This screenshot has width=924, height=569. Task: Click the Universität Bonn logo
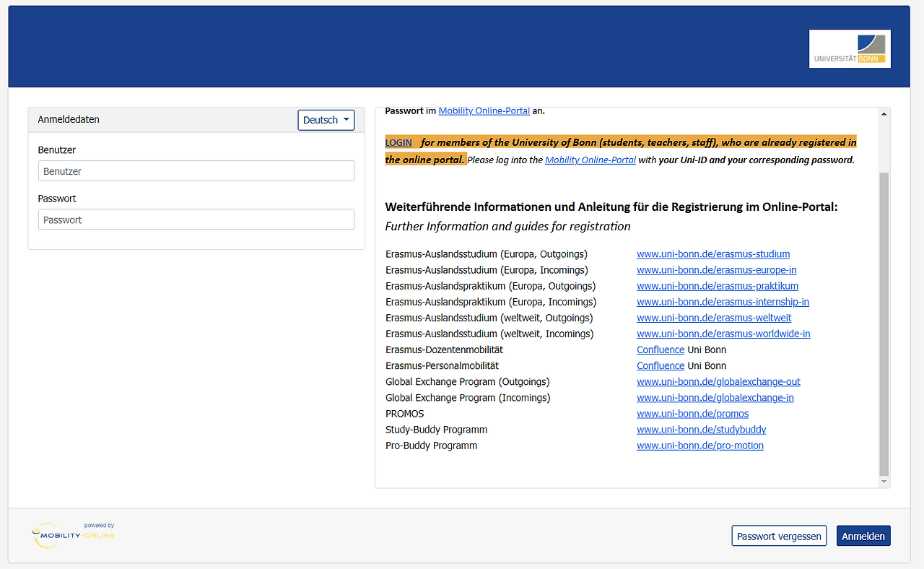(x=850, y=48)
